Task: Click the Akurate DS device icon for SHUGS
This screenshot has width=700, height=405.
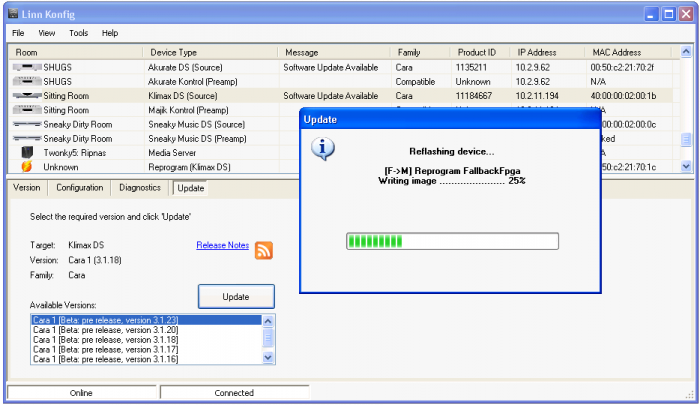Action: tap(27, 67)
